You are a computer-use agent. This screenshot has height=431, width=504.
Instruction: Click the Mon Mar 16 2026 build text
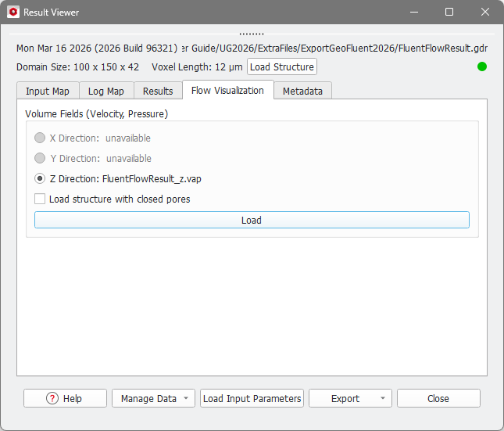click(x=97, y=48)
